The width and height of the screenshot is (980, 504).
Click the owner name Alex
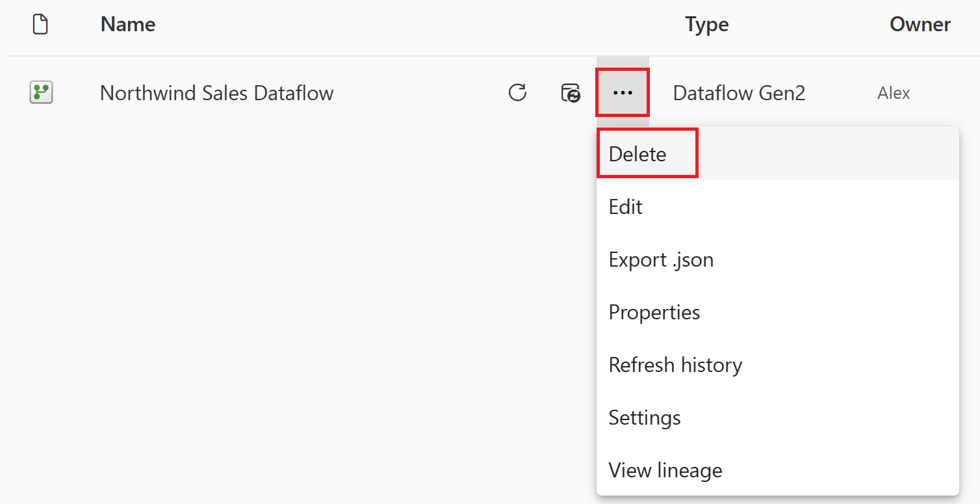click(893, 92)
